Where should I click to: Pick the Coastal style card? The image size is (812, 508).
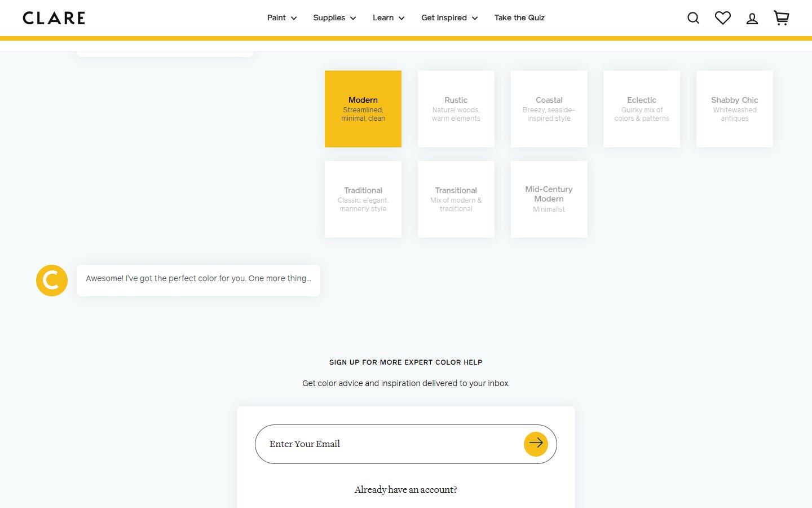549,109
